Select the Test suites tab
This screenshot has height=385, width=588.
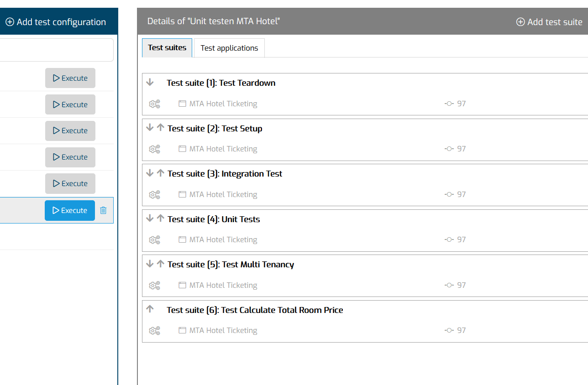click(167, 48)
